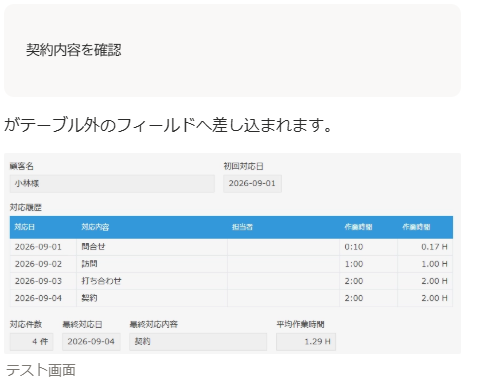Click the 1:00 work time cell

[x=368, y=264]
